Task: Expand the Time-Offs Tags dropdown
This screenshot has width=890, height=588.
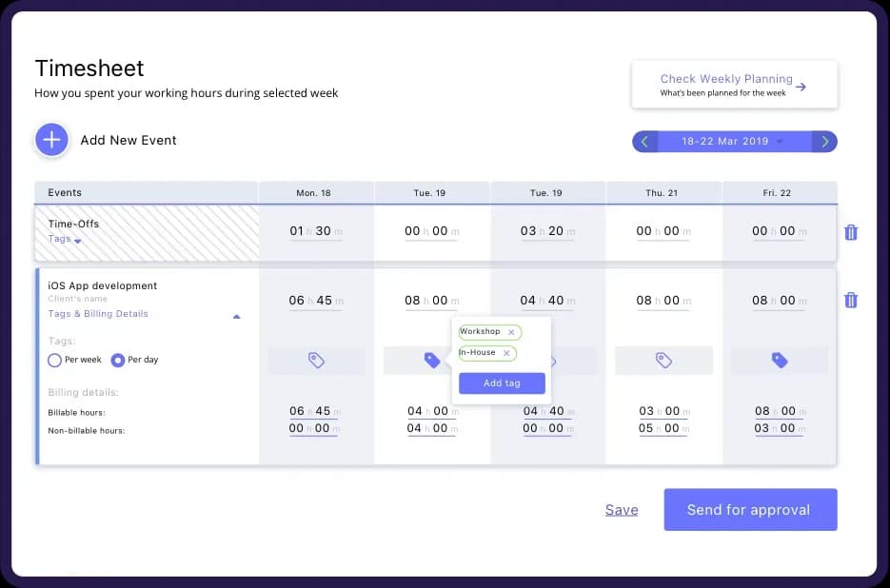Action: 78,242
